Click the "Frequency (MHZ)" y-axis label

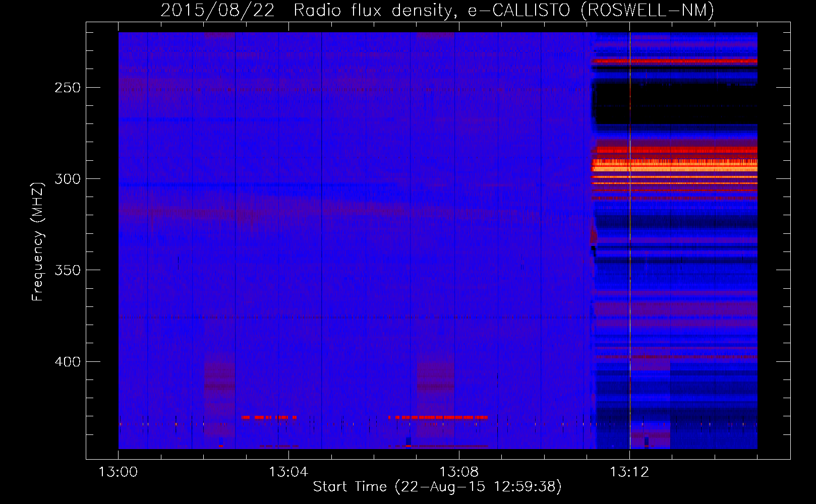(x=38, y=241)
